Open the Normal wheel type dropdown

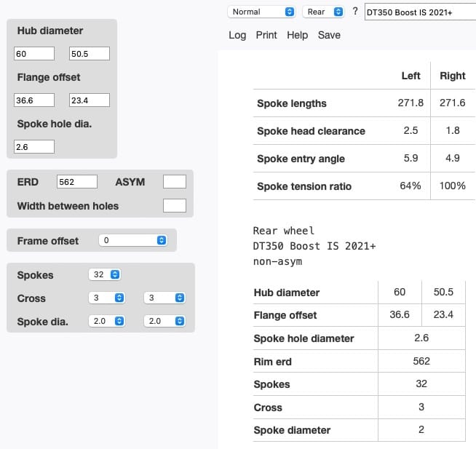pos(261,12)
